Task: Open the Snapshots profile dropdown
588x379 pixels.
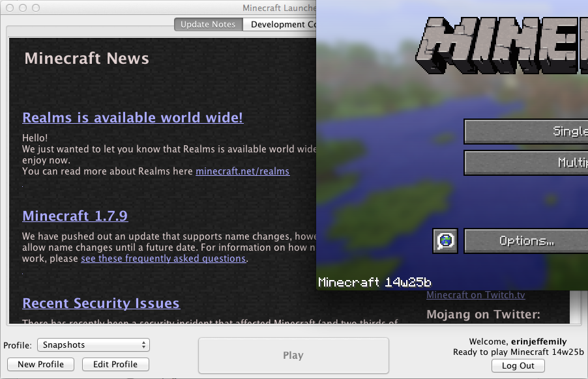Action: [x=93, y=345]
